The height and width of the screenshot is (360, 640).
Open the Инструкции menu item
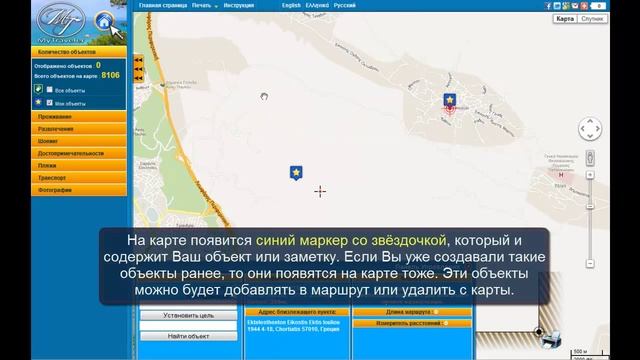click(239, 5)
